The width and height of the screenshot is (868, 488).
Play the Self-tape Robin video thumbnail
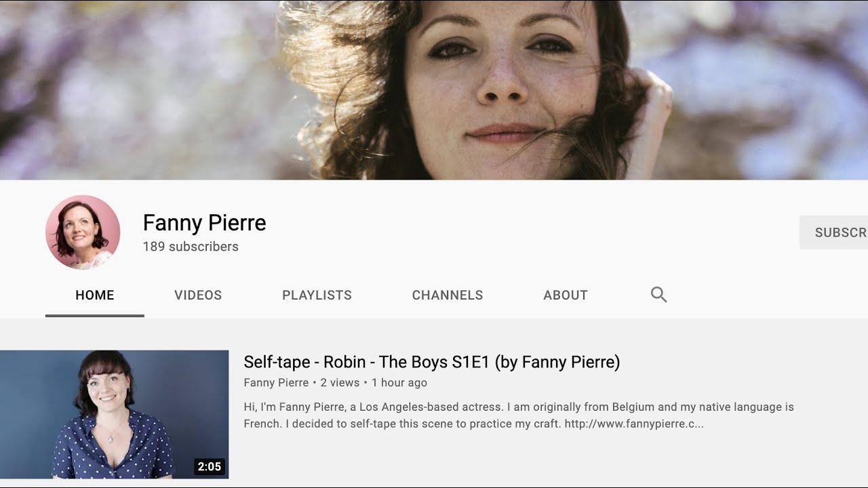click(x=114, y=414)
